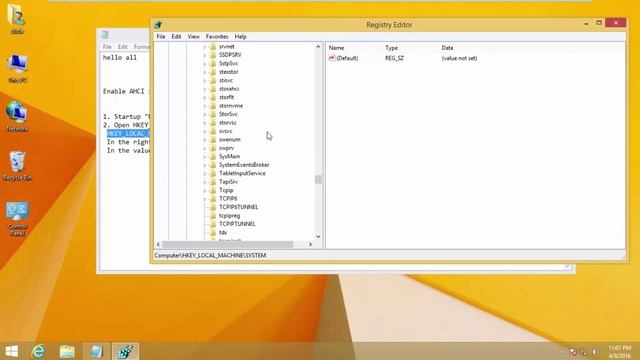The image size is (640, 360).
Task: Click the tree vertical scrollbar thumb
Action: pyautogui.click(x=318, y=179)
